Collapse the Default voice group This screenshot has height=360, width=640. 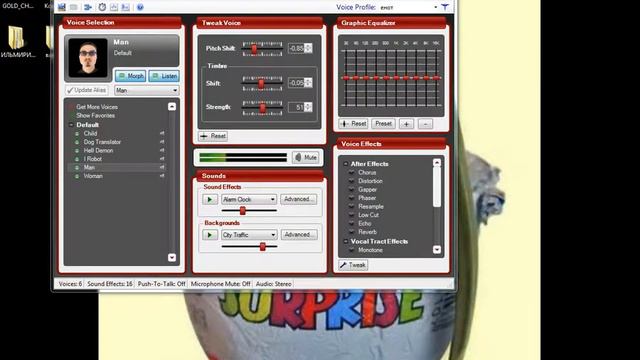71,125
